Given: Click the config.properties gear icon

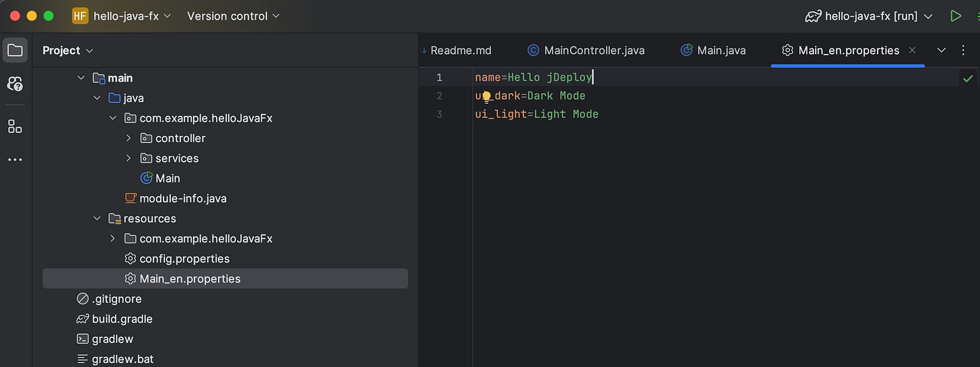Looking at the screenshot, I should [131, 259].
